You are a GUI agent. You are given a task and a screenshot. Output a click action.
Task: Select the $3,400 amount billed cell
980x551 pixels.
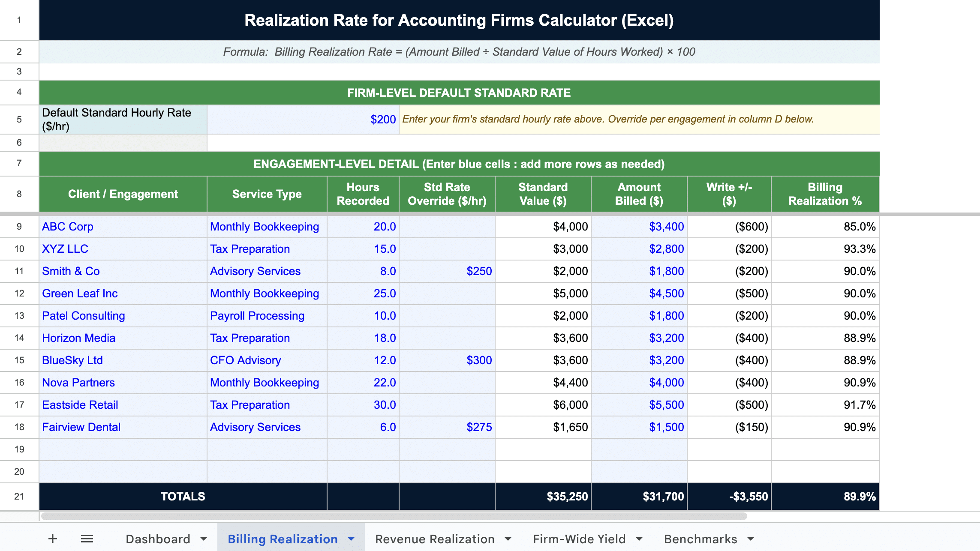(x=639, y=227)
